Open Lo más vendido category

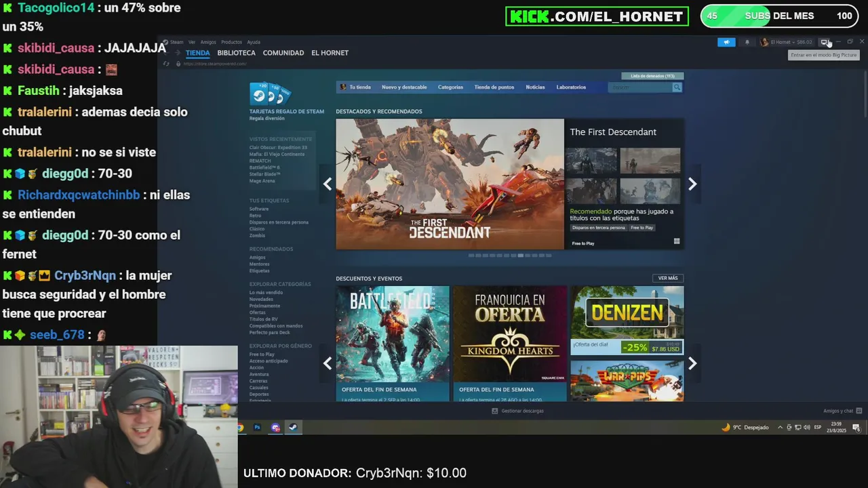(x=266, y=292)
